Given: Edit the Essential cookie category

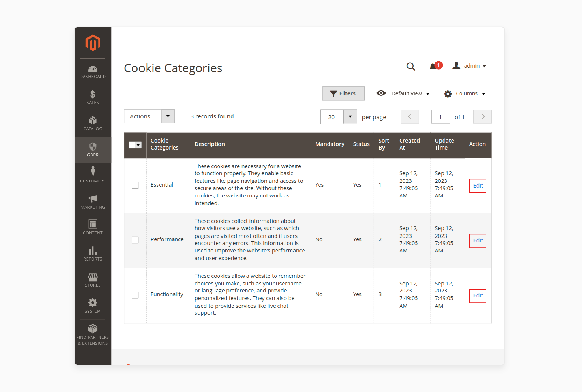Looking at the screenshot, I should click(478, 186).
